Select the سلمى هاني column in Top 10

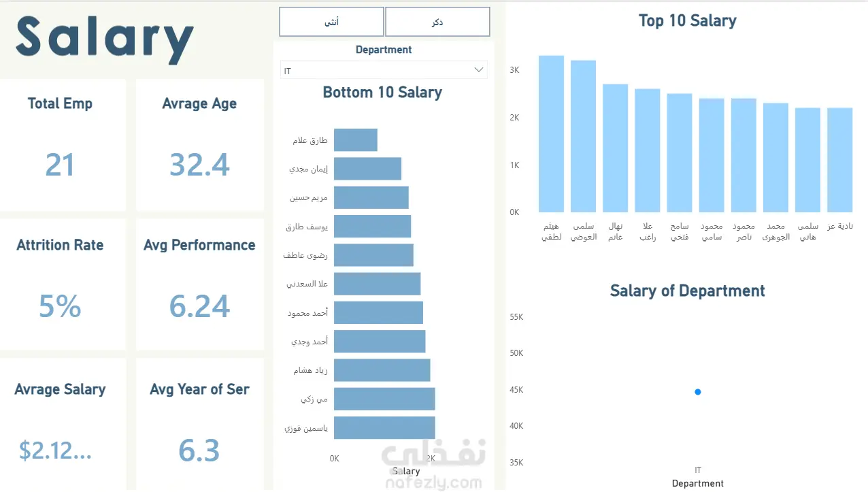point(807,160)
